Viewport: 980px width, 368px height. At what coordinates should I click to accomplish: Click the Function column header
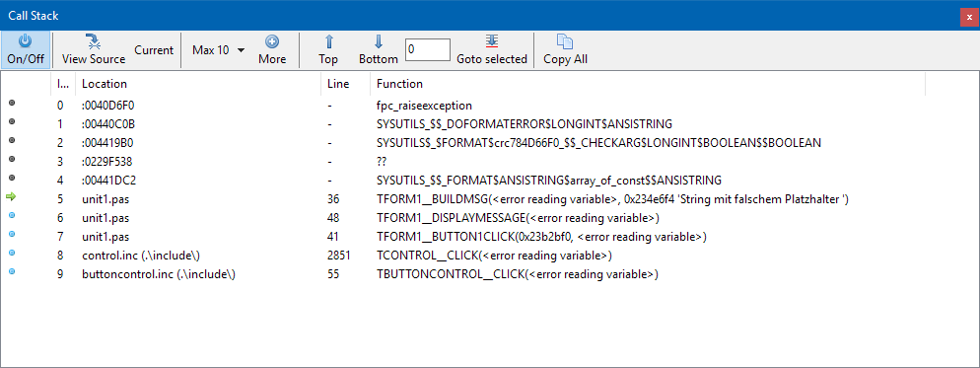[648, 84]
